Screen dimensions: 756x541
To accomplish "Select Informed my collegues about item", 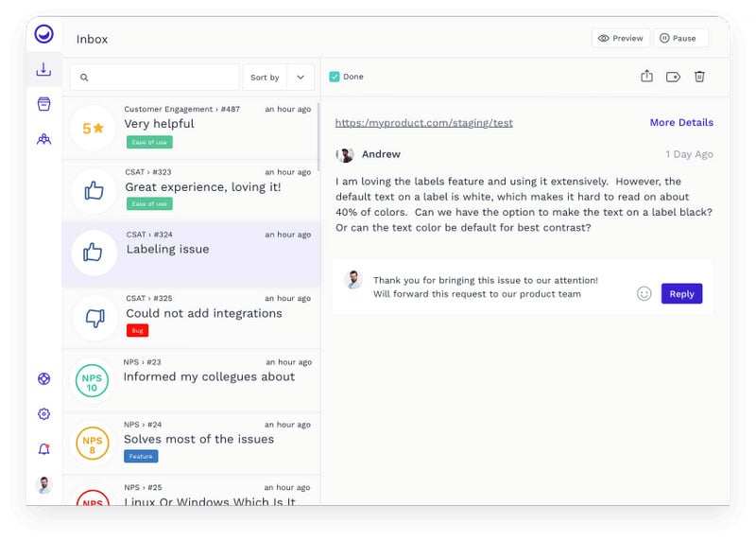I will click(x=192, y=381).
